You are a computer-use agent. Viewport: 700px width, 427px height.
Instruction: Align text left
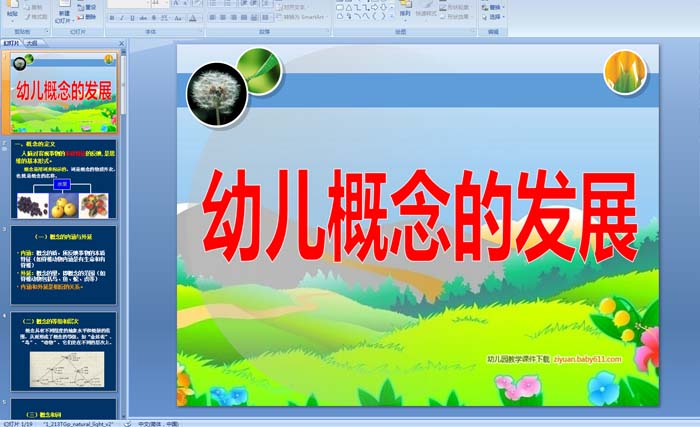212,17
